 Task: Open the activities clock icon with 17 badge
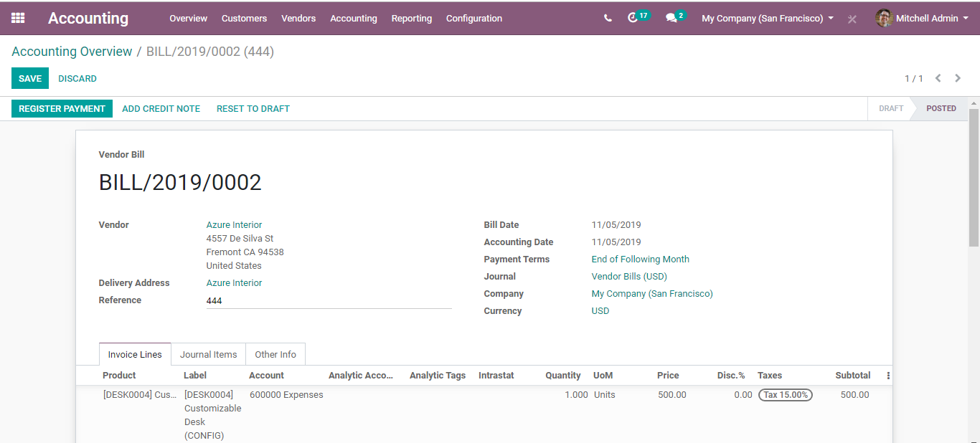(632, 18)
